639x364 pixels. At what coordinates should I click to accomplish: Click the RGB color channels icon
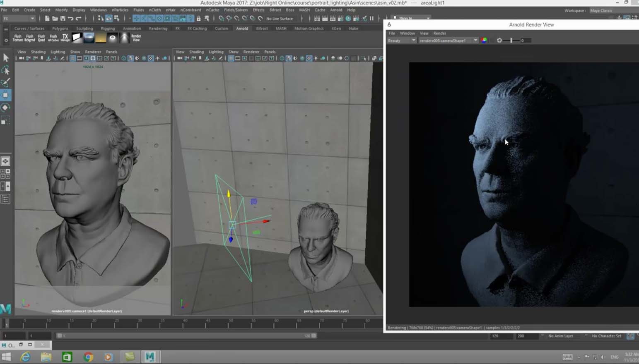click(x=484, y=41)
